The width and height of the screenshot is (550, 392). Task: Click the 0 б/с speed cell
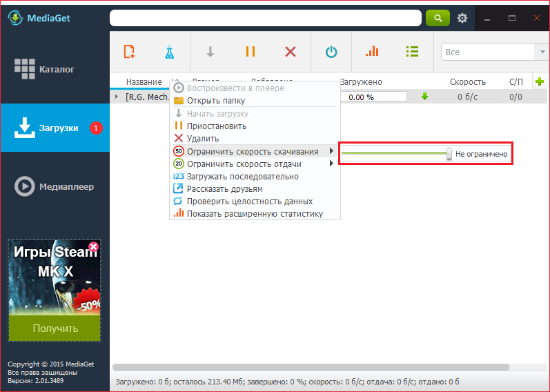click(x=468, y=97)
